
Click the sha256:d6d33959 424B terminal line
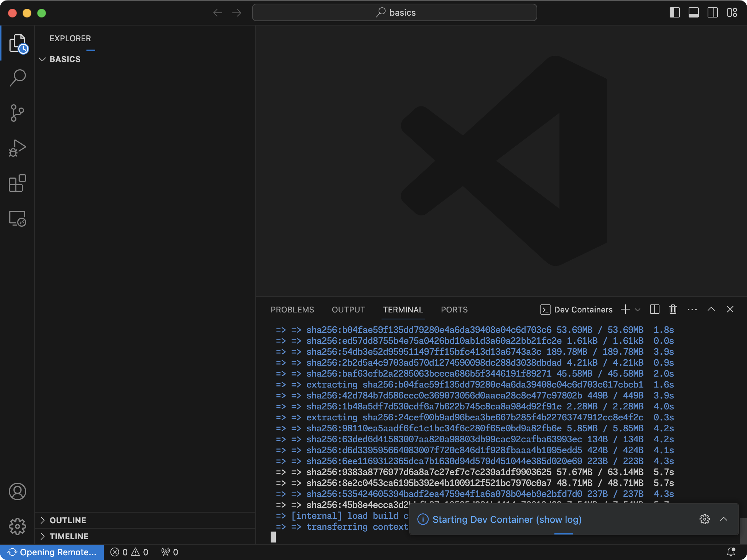point(475,450)
